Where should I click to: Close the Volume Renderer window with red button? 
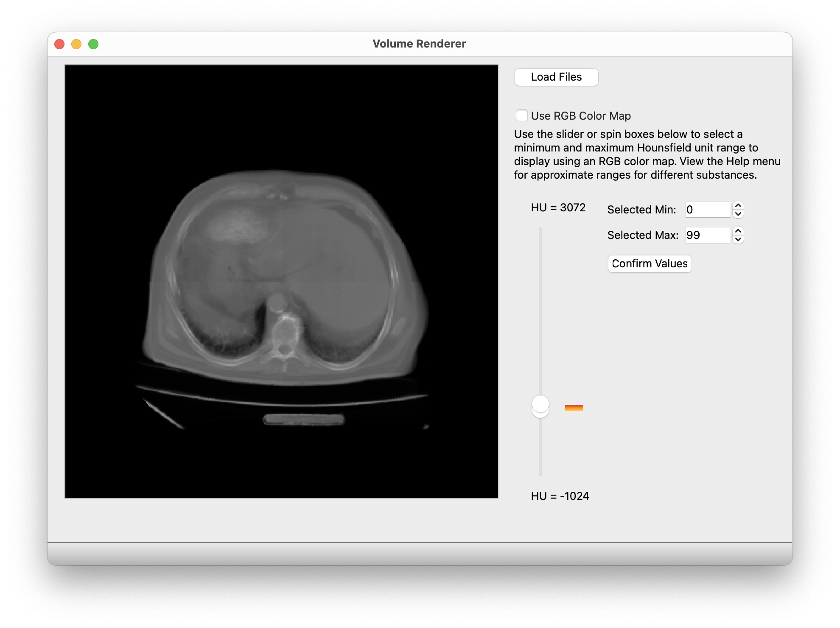[x=59, y=44]
